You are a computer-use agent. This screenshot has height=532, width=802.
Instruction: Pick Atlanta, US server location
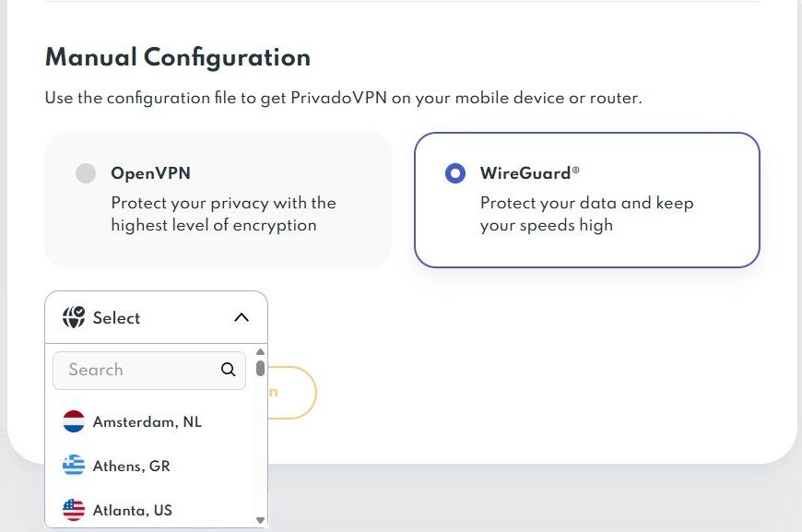(133, 510)
